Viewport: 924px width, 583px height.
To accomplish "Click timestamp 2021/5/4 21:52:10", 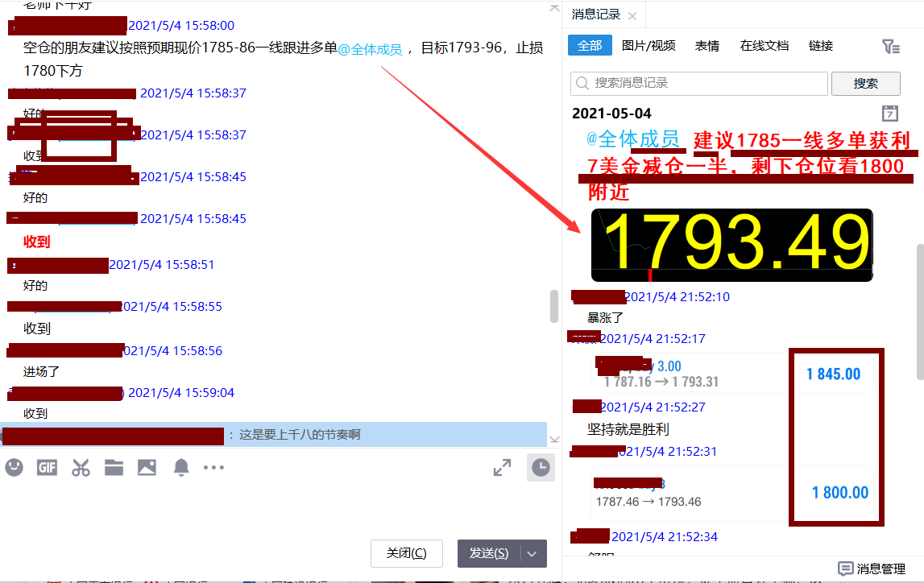I will [677, 297].
